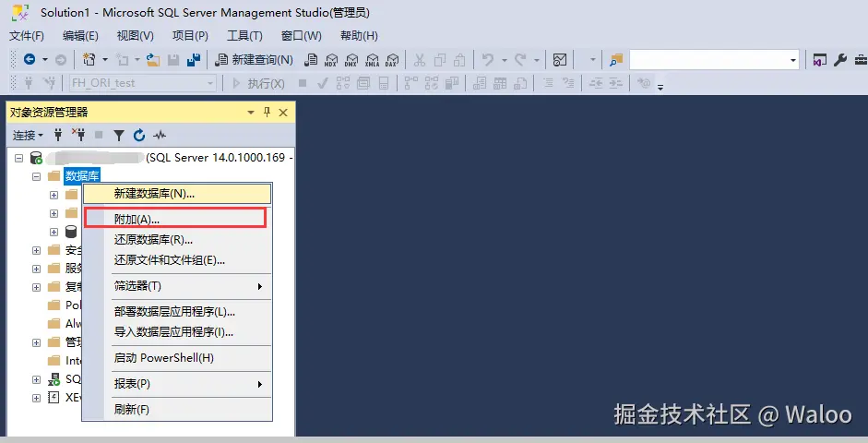
Task: Open the Undo history dropdown arrow
Action: click(x=504, y=59)
